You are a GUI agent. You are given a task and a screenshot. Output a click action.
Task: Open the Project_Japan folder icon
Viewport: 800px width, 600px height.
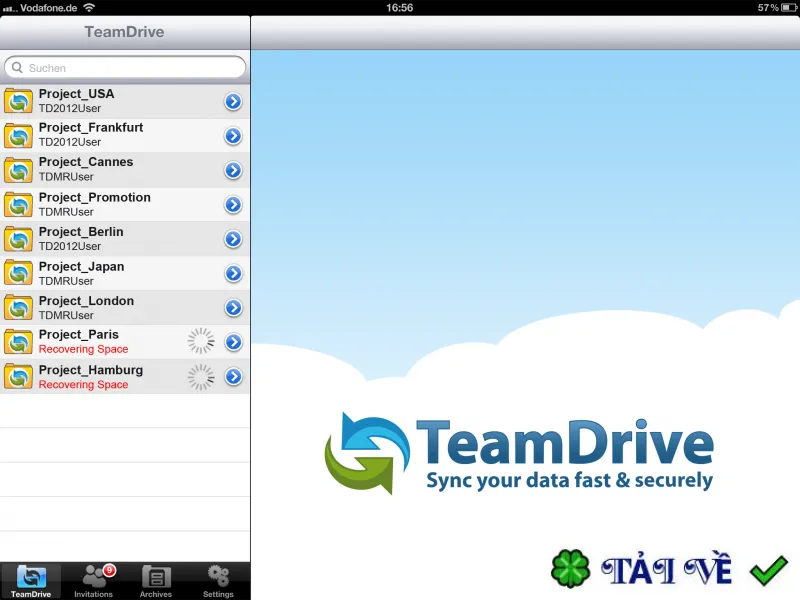tap(18, 273)
